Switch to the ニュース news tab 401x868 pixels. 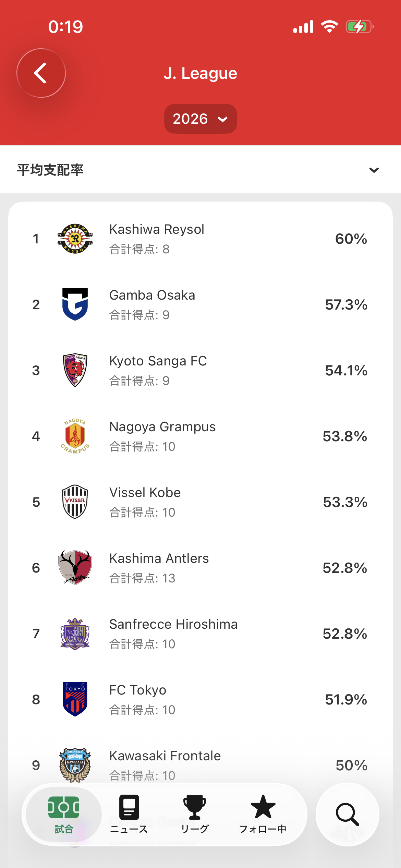pyautogui.click(x=129, y=814)
